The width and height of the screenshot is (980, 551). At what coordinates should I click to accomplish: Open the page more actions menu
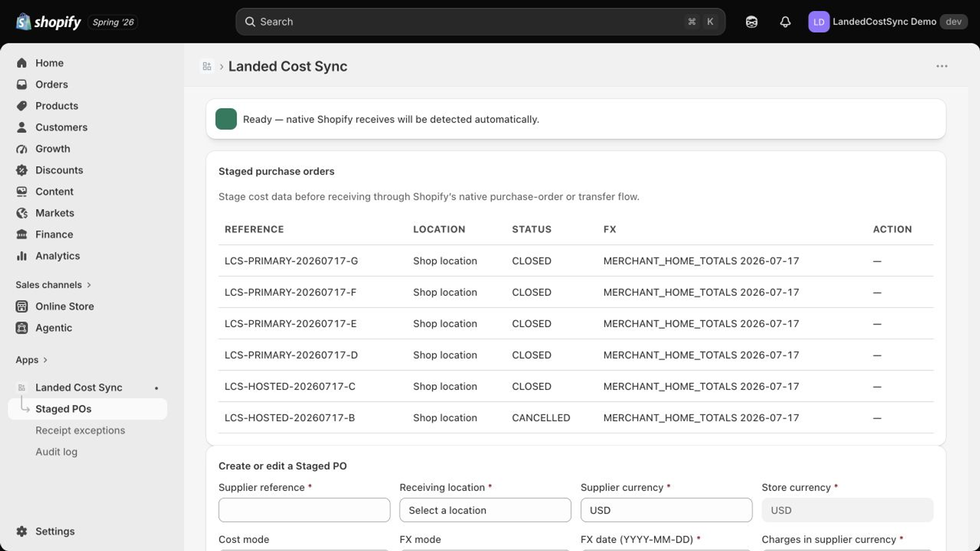(942, 66)
